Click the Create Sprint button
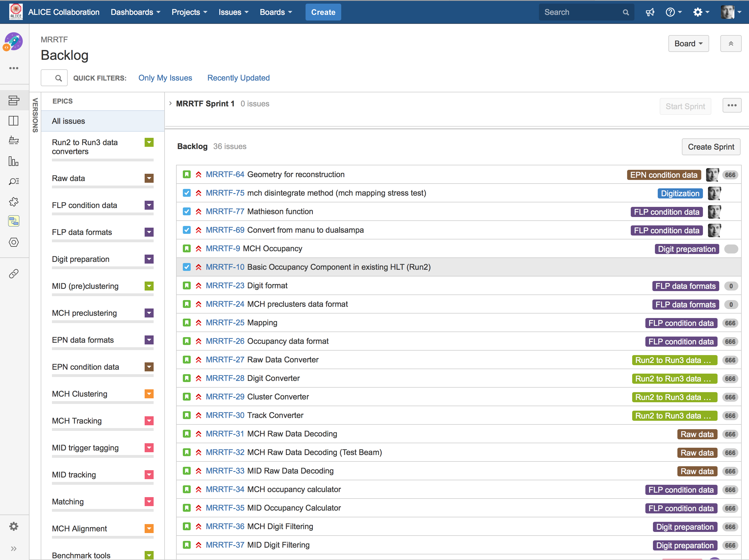 pos(711,147)
